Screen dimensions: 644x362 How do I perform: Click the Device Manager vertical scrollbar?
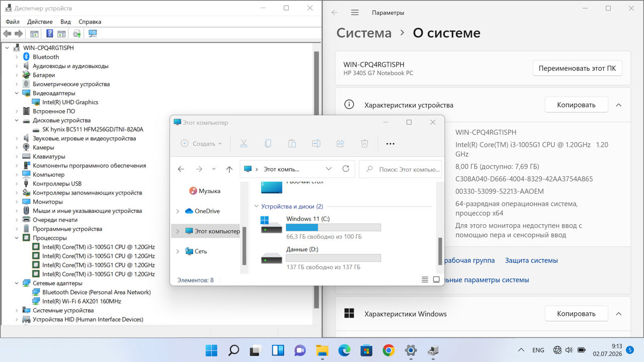coord(316,179)
